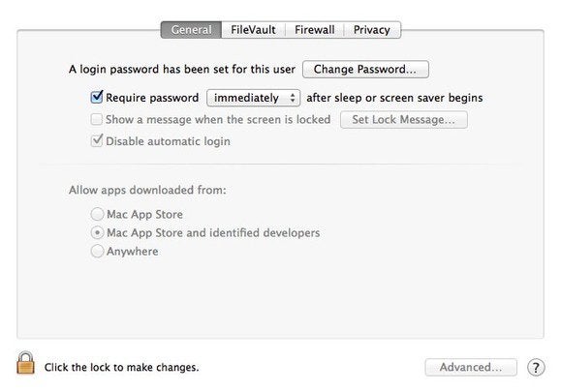Click the Change Password button

(x=365, y=70)
